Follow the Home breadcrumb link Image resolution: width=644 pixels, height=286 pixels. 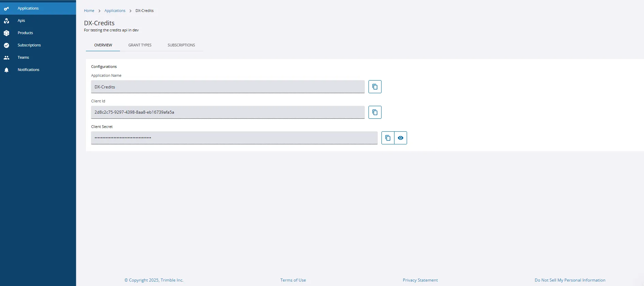point(89,11)
